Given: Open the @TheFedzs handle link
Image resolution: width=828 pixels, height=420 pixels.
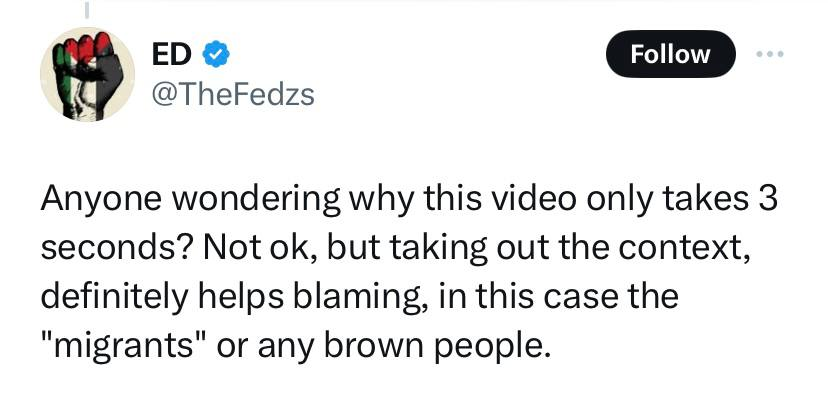Looking at the screenshot, I should [x=232, y=95].
